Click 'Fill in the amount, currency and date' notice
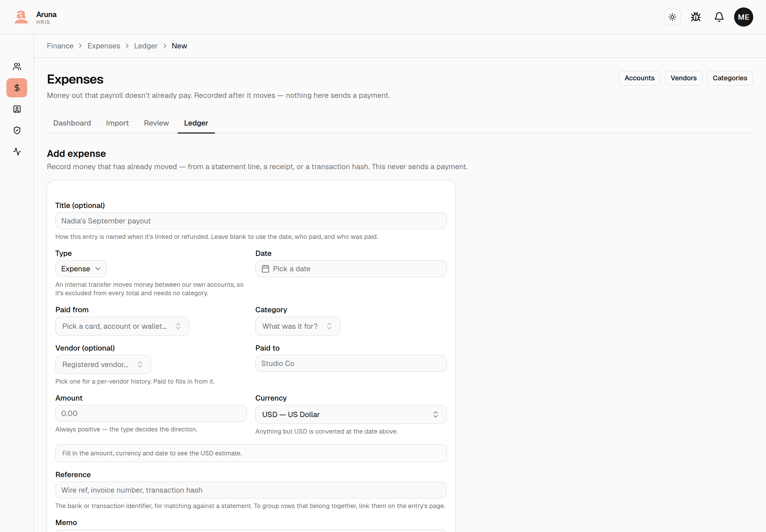 [x=251, y=453]
